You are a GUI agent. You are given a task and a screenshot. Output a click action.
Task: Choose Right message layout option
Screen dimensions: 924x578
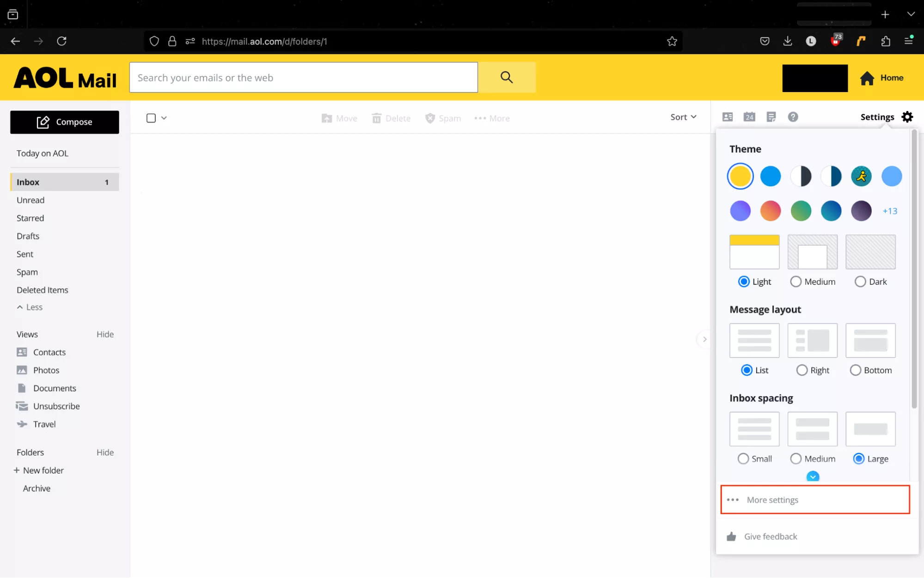pos(802,370)
